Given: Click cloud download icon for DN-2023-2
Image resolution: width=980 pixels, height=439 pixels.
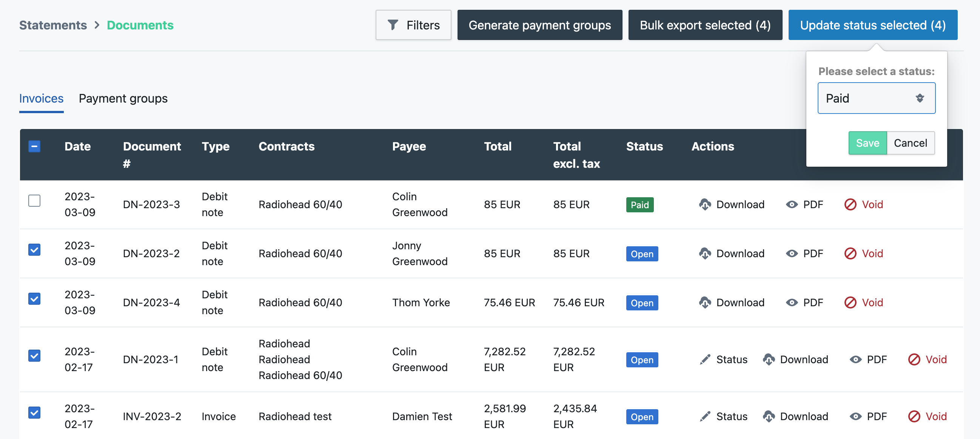Looking at the screenshot, I should click(x=704, y=253).
